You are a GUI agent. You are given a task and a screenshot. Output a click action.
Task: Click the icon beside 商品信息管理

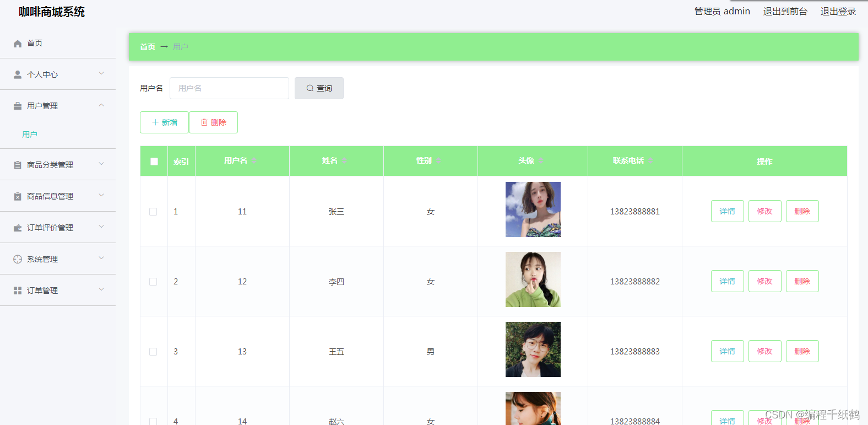18,196
